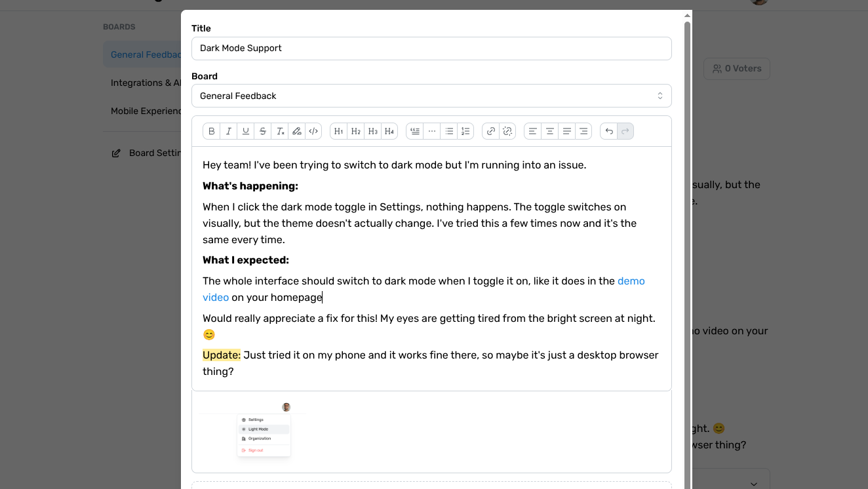Toggle italic text formatting
Screen dimensions: 868x489
[229, 131]
